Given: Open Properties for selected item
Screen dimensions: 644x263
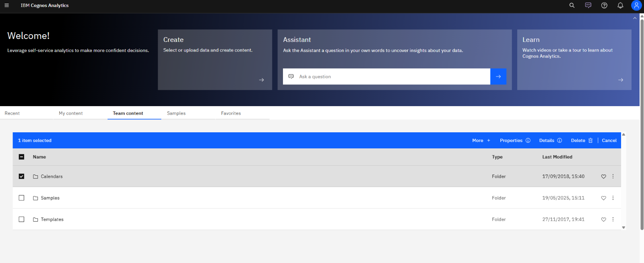Looking at the screenshot, I should coord(515,140).
